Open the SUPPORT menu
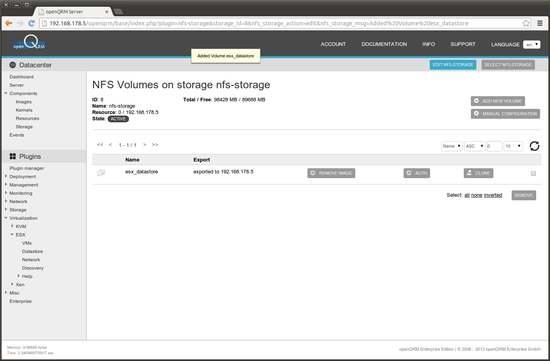 click(463, 44)
